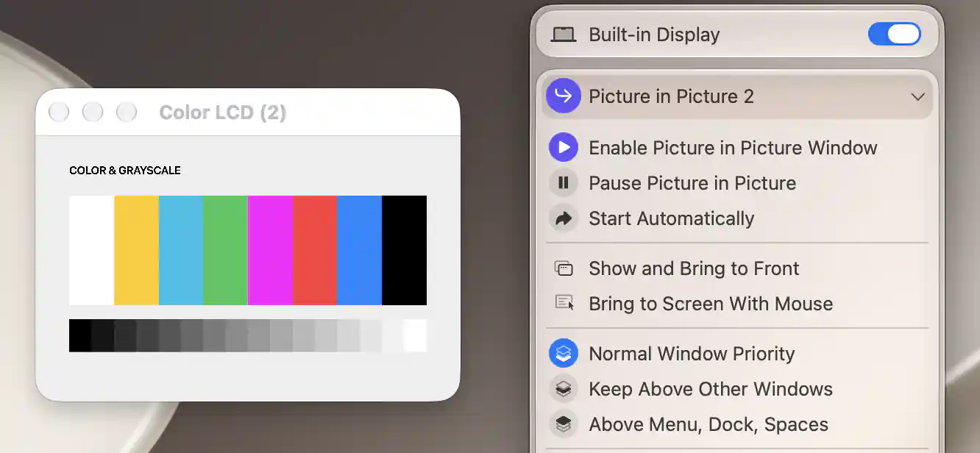This screenshot has width=980, height=453.
Task: Collapse the Picture in Picture 2 section chevron
Action: pos(917,96)
